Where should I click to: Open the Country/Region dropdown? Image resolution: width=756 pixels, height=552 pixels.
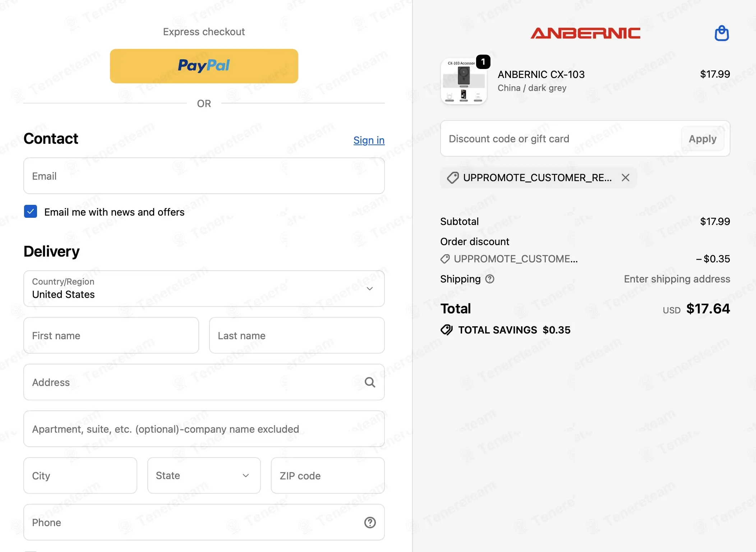click(204, 289)
